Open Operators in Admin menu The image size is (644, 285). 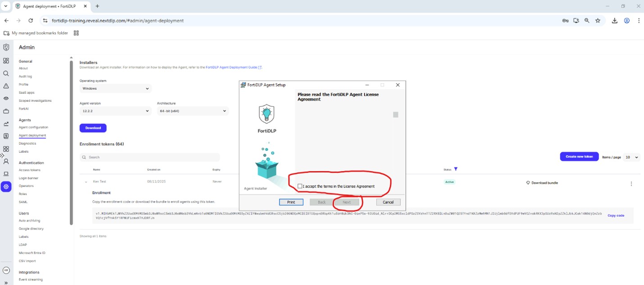(26, 186)
